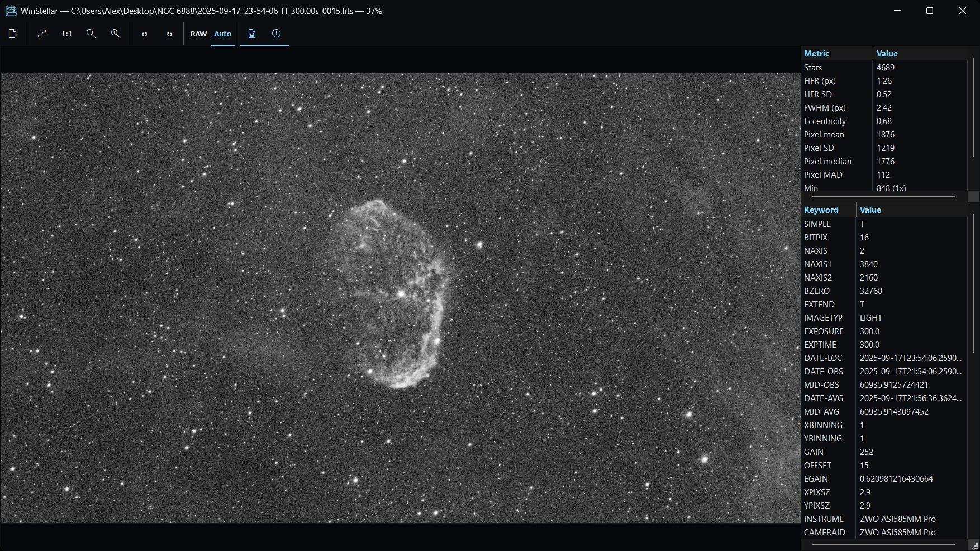
Task: Select the EXPTIME keyword row
Action: click(x=884, y=344)
